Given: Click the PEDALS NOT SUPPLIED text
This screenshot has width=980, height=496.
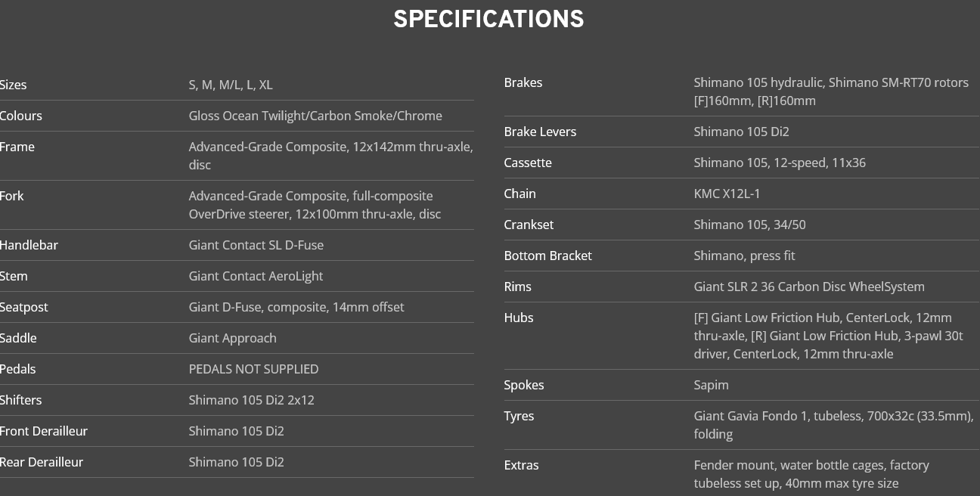Looking at the screenshot, I should 253,369.
